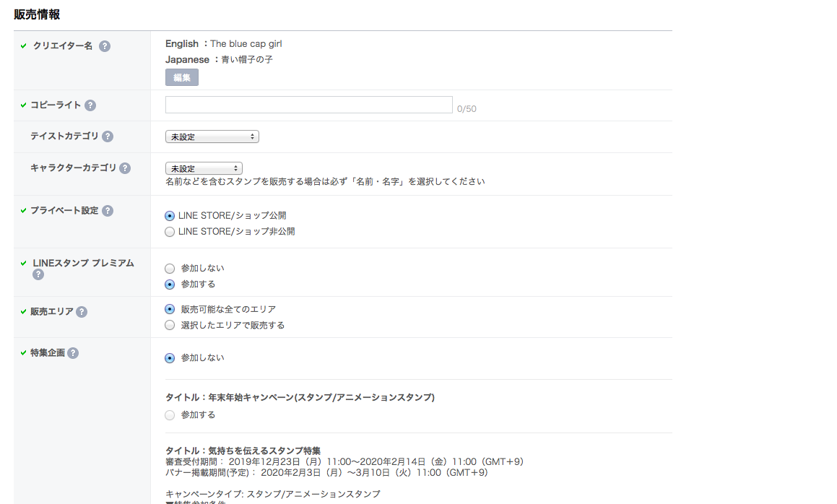Select LINE STORE/ショップ公開 radio option
The height and width of the screenshot is (504, 837).
(170, 216)
